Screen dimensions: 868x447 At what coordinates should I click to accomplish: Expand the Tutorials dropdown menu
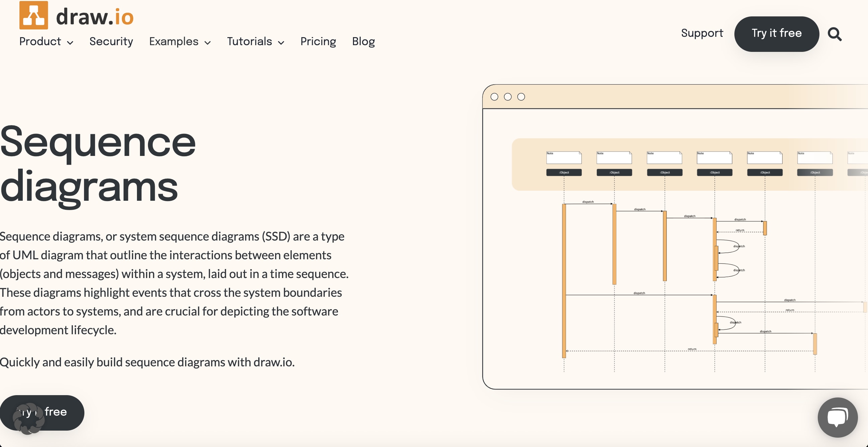(256, 41)
